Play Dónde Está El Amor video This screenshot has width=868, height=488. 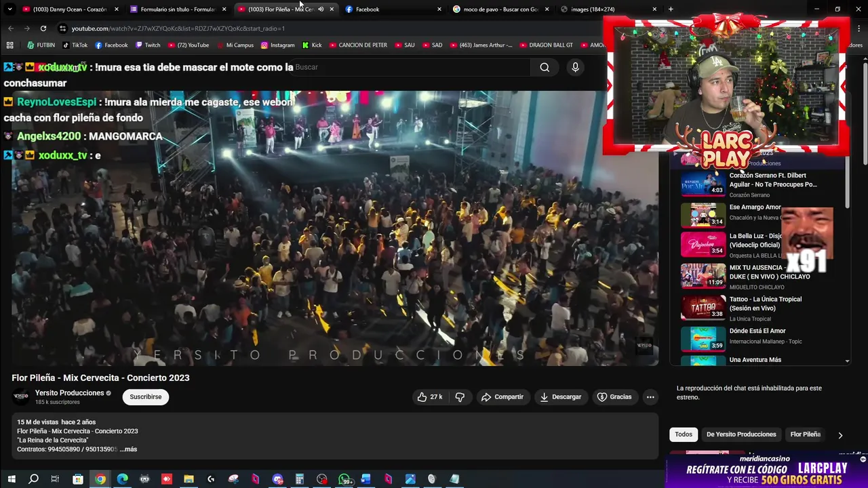(703, 339)
